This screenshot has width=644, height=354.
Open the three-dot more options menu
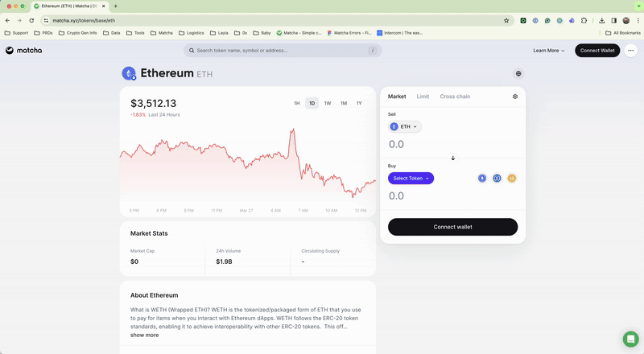(631, 51)
